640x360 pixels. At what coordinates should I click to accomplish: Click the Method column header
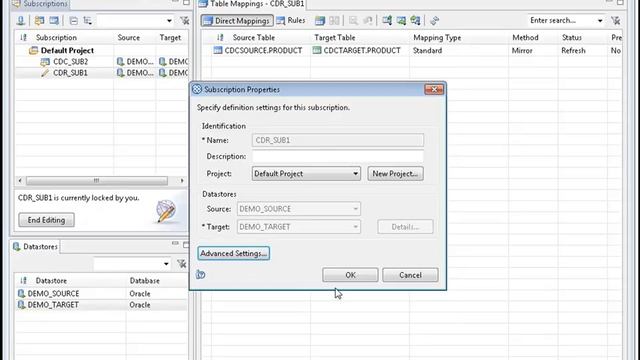(525, 38)
